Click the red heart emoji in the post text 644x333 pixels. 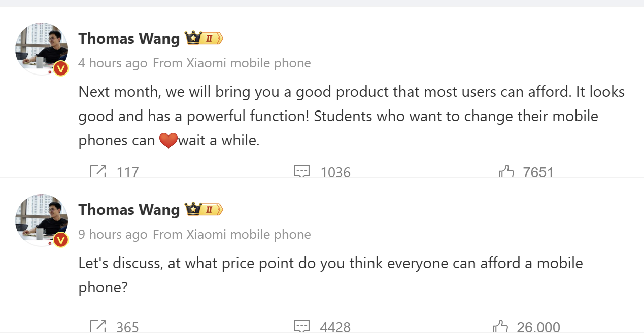[x=169, y=140]
